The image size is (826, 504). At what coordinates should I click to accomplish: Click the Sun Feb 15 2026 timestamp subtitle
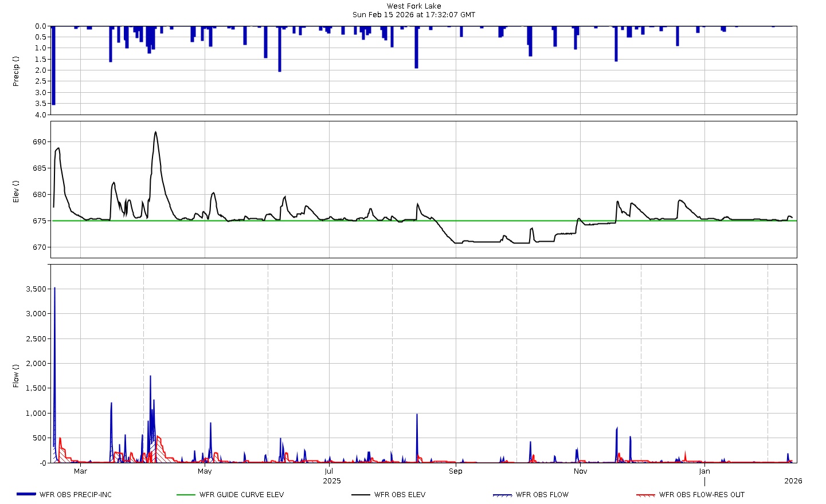pos(414,14)
